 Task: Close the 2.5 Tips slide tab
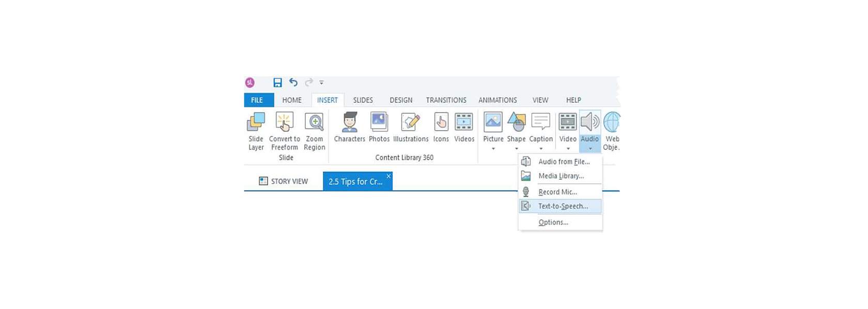point(389,176)
